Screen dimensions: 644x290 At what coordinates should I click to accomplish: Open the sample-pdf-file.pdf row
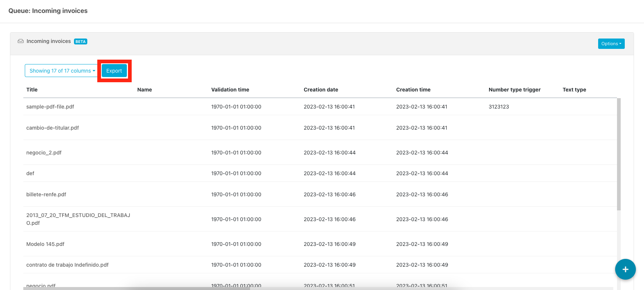50,107
